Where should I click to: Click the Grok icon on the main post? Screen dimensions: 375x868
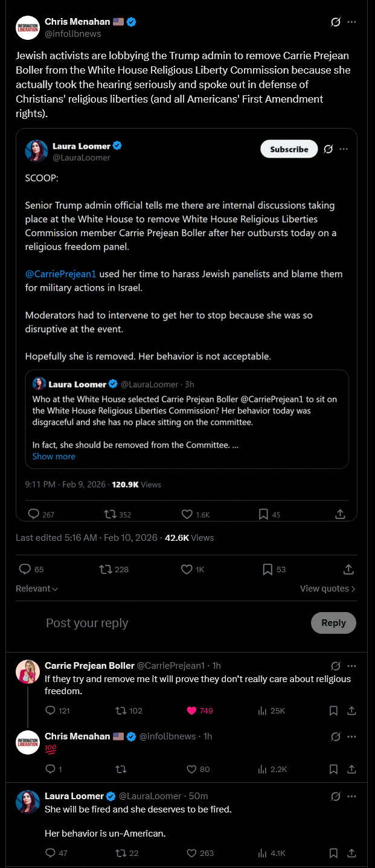336,22
